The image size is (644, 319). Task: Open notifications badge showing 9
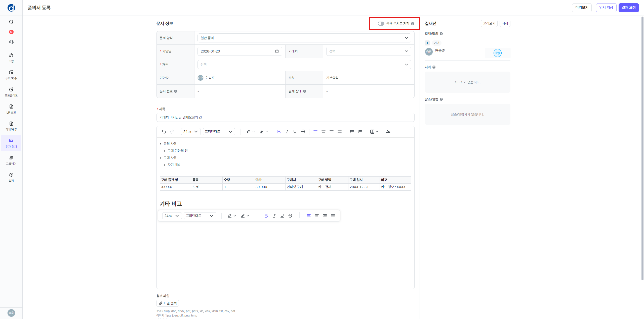click(11, 32)
